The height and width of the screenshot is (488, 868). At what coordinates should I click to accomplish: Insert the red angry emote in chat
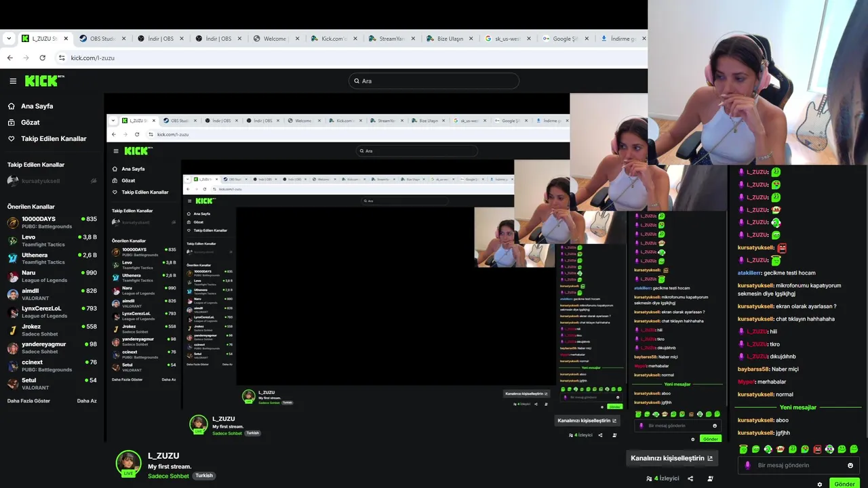[x=817, y=449]
